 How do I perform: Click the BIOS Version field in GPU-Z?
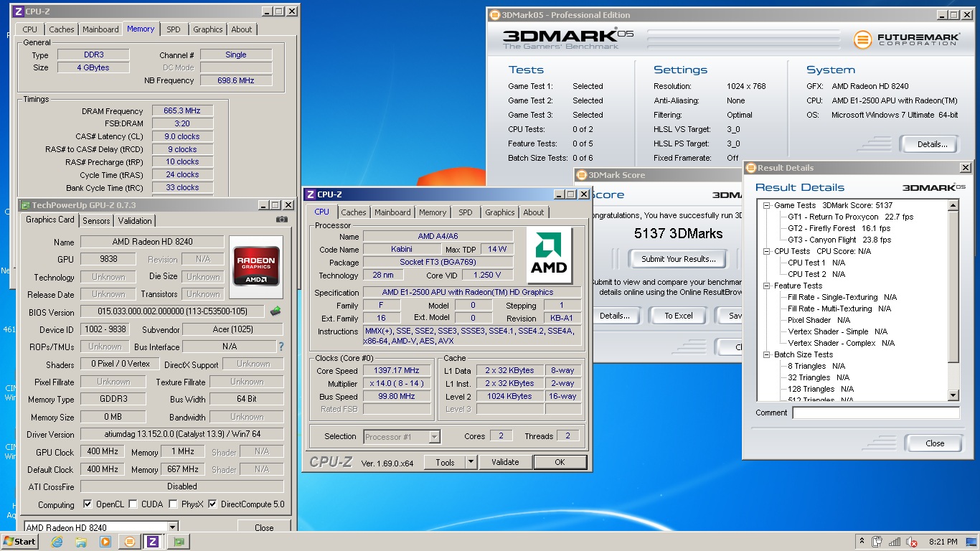(173, 312)
